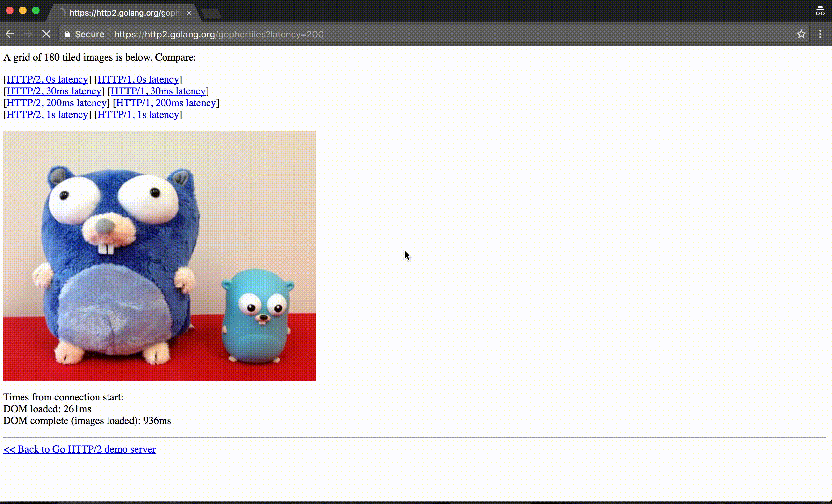Open HTTP/2, 200ms latency link
The width and height of the screenshot is (832, 504).
[56, 103]
